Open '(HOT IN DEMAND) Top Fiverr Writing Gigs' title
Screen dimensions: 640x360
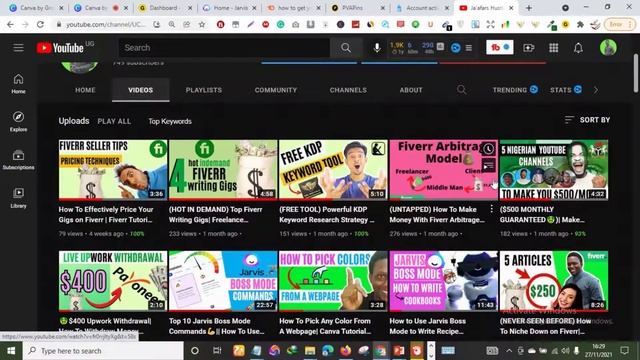tap(216, 214)
